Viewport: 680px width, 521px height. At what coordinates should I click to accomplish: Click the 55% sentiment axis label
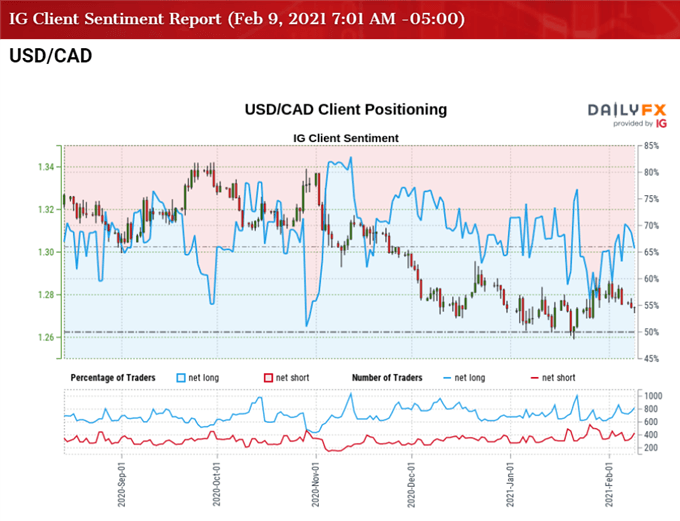(651, 305)
